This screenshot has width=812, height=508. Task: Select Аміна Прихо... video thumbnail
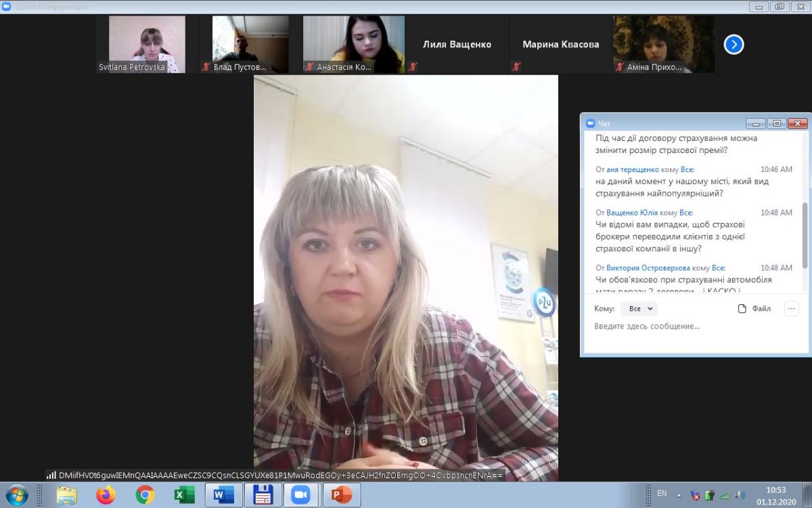point(664,44)
